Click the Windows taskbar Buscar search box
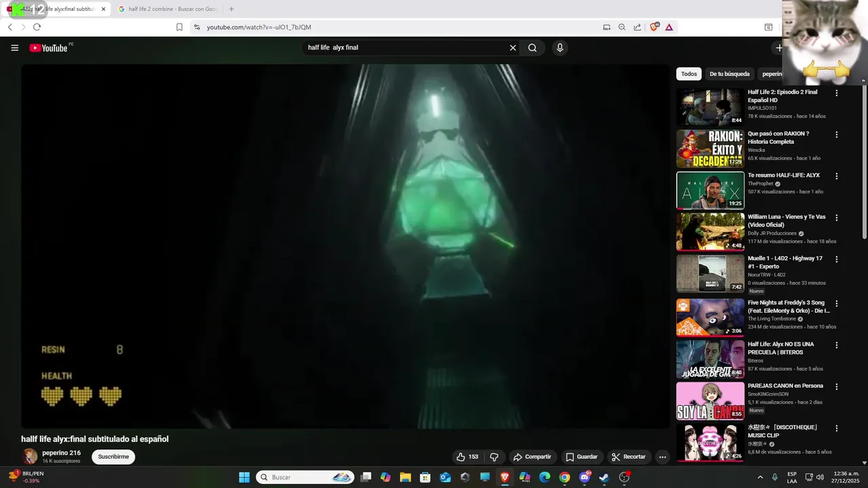This screenshot has height=488, width=868. [x=305, y=477]
